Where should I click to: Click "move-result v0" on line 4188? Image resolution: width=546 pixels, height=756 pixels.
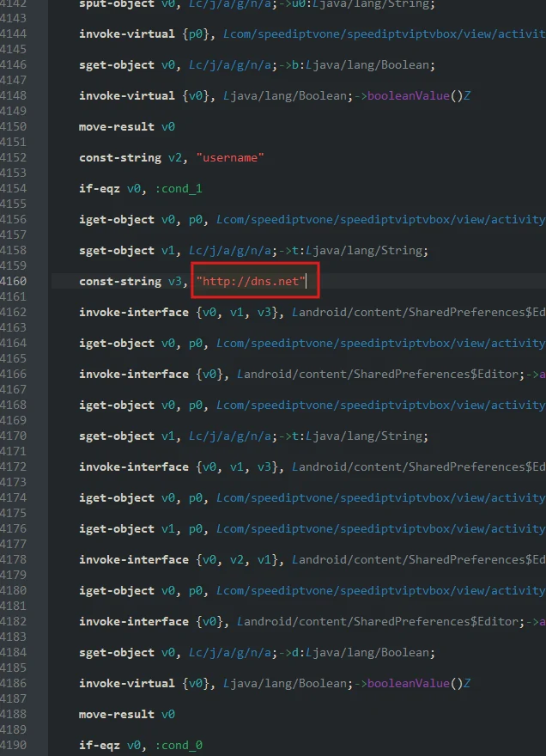coord(127,714)
